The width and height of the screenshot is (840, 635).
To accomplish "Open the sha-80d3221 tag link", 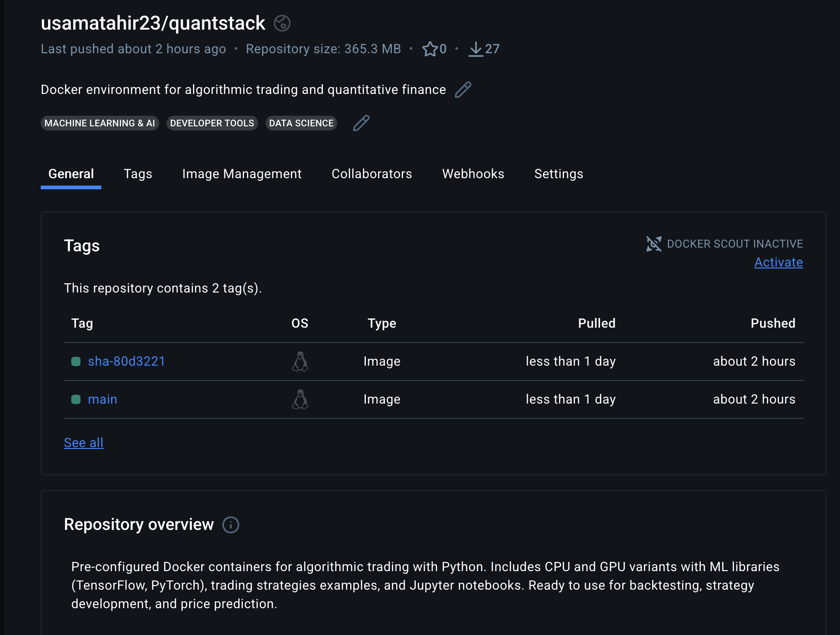I will pos(127,361).
